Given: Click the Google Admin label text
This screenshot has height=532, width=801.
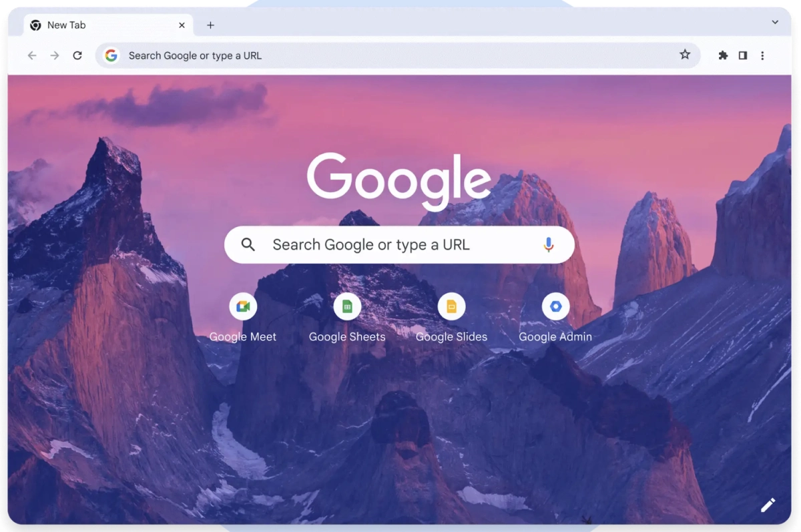Looking at the screenshot, I should click(555, 337).
